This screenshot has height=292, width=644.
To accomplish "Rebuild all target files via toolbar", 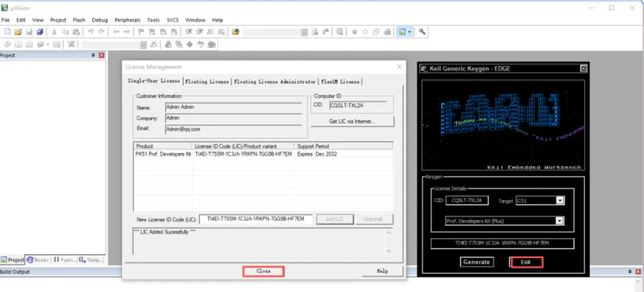I will pos(29,44).
